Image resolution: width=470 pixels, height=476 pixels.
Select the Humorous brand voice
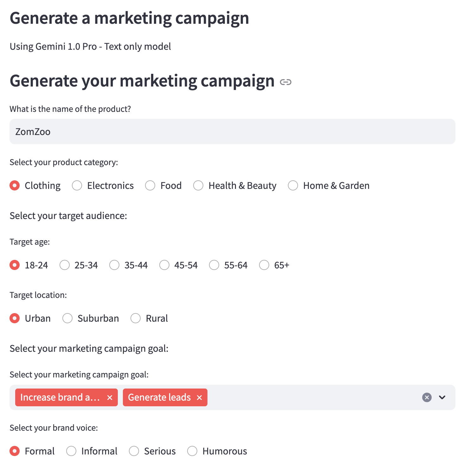(192, 451)
